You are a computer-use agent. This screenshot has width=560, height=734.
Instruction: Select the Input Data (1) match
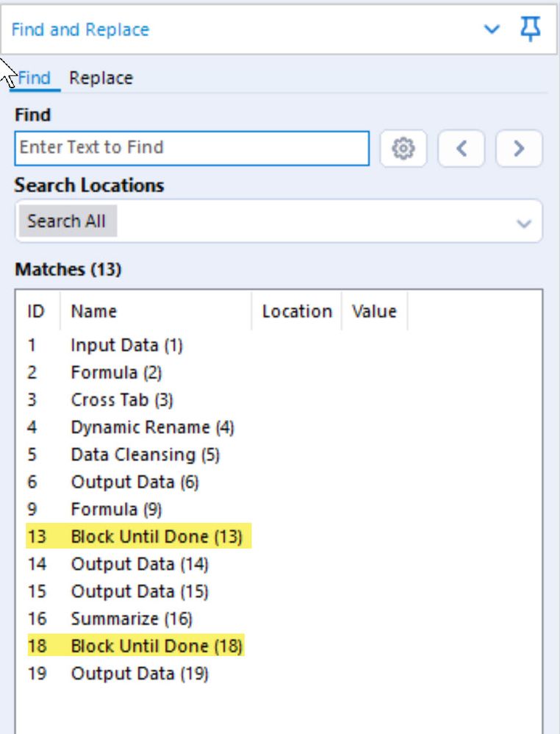[x=126, y=345]
